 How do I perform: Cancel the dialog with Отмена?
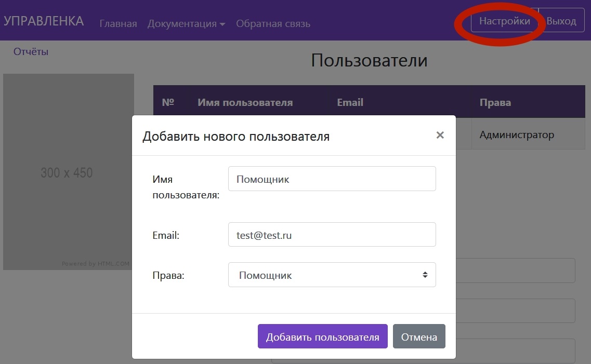click(x=419, y=337)
